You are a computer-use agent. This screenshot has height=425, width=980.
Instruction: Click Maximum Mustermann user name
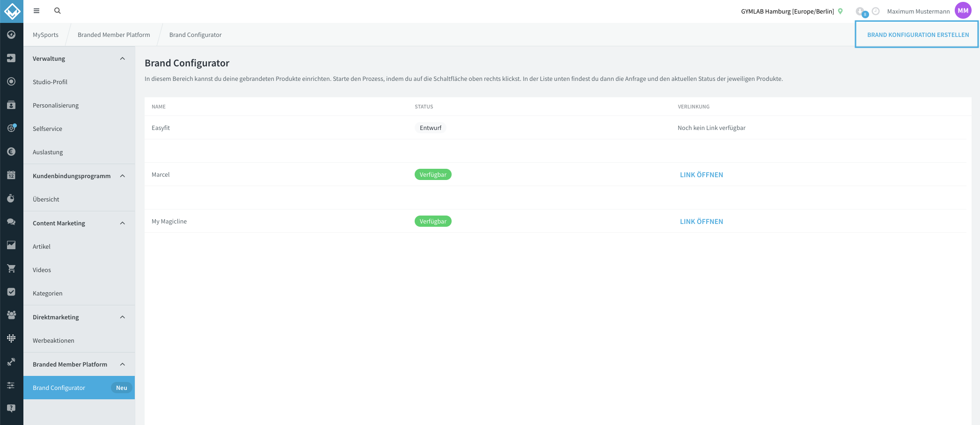(x=918, y=11)
